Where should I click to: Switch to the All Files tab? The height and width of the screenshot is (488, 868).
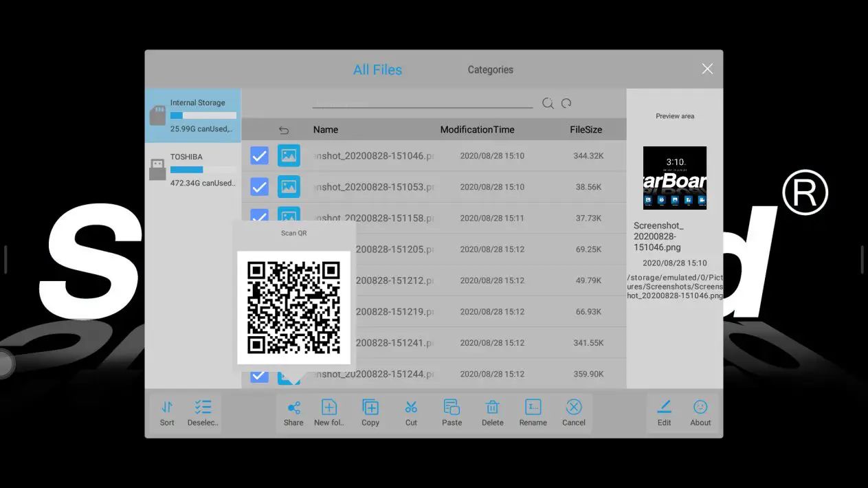(x=377, y=69)
